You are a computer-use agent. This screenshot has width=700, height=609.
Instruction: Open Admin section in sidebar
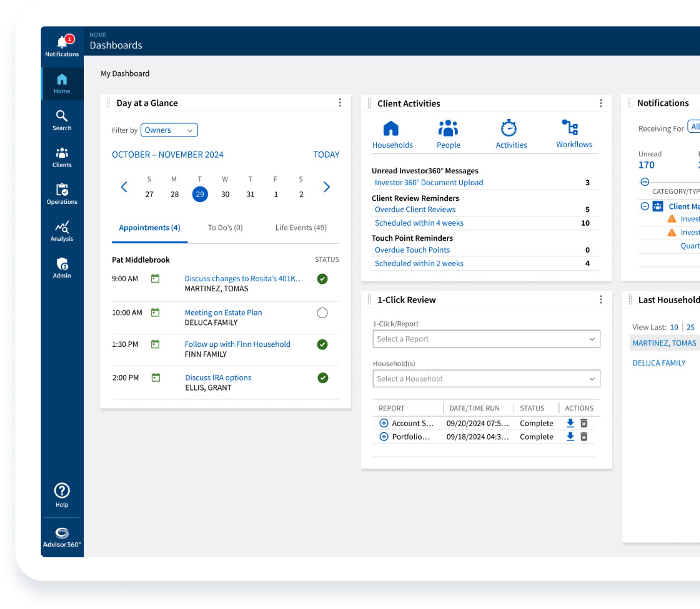[62, 268]
